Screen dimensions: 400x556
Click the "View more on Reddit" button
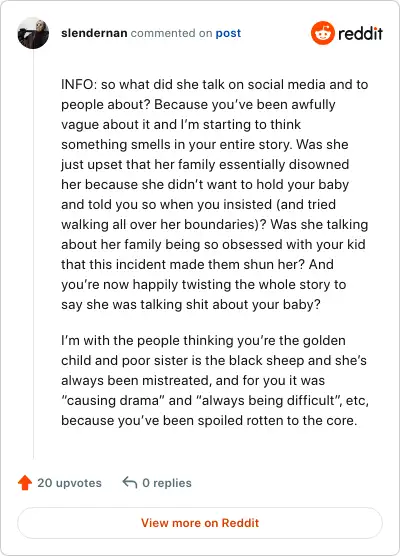click(x=200, y=523)
